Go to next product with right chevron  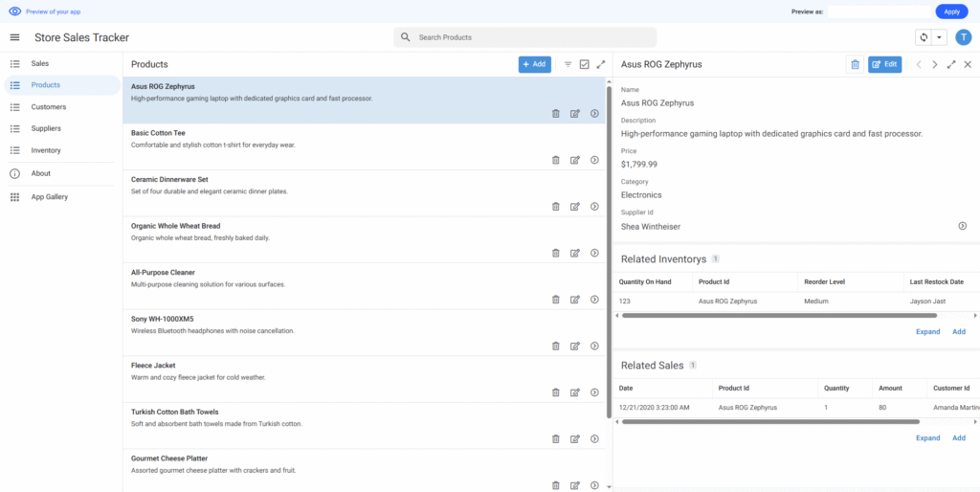point(935,64)
